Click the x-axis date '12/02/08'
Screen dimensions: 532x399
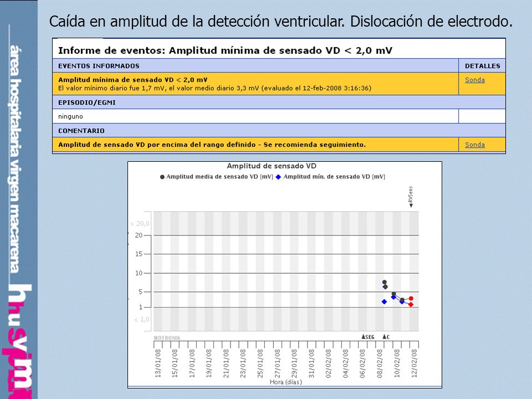pyautogui.click(x=414, y=364)
